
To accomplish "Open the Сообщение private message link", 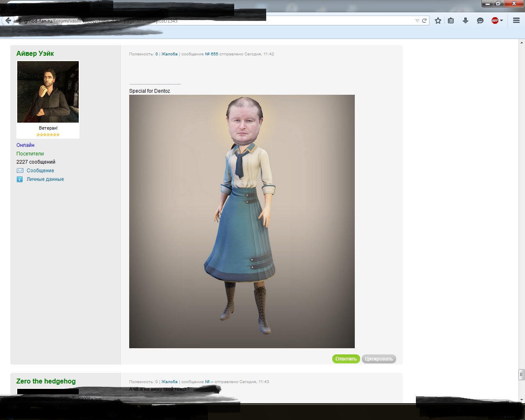I will [x=40, y=171].
